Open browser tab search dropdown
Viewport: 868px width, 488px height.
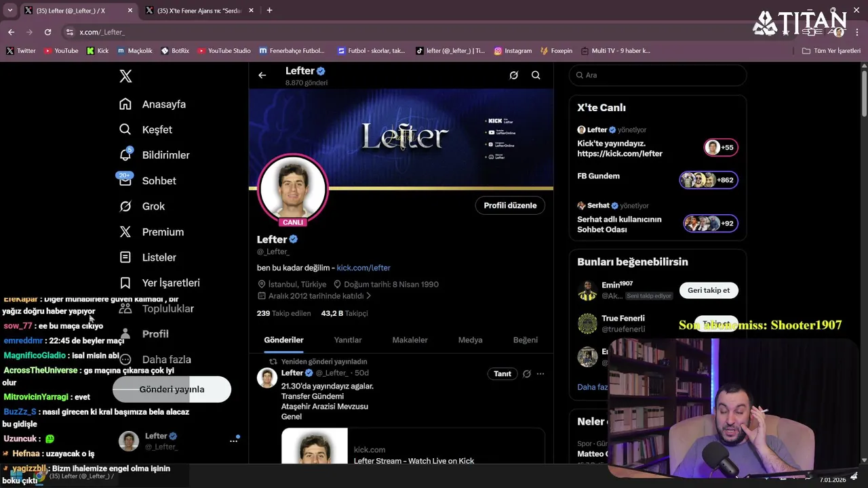pos(9,11)
